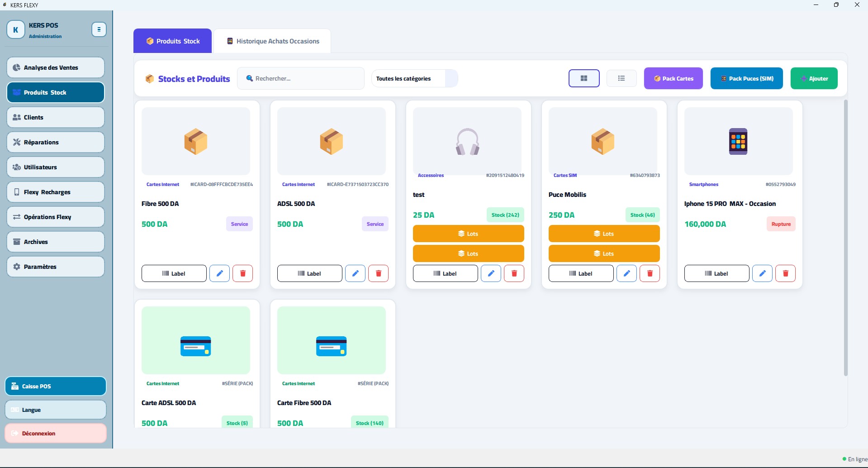Delete the ADSL 500 DA product
The width and height of the screenshot is (868, 468).
379,273
